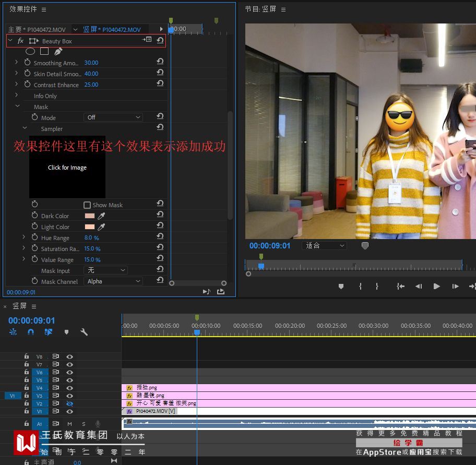Collapse the Mask section
The width and height of the screenshot is (476, 465).
pos(17,106)
